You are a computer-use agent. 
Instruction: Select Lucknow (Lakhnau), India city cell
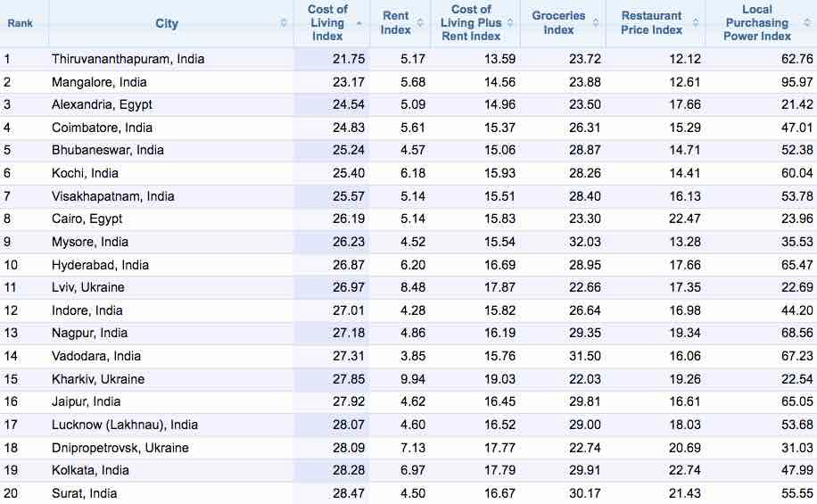pyautogui.click(x=125, y=425)
